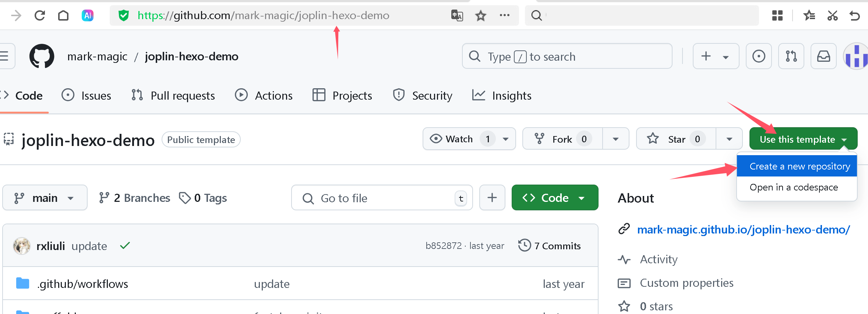This screenshot has width=868, height=314.
Task: Open the notifications inbox icon
Action: [x=823, y=56]
